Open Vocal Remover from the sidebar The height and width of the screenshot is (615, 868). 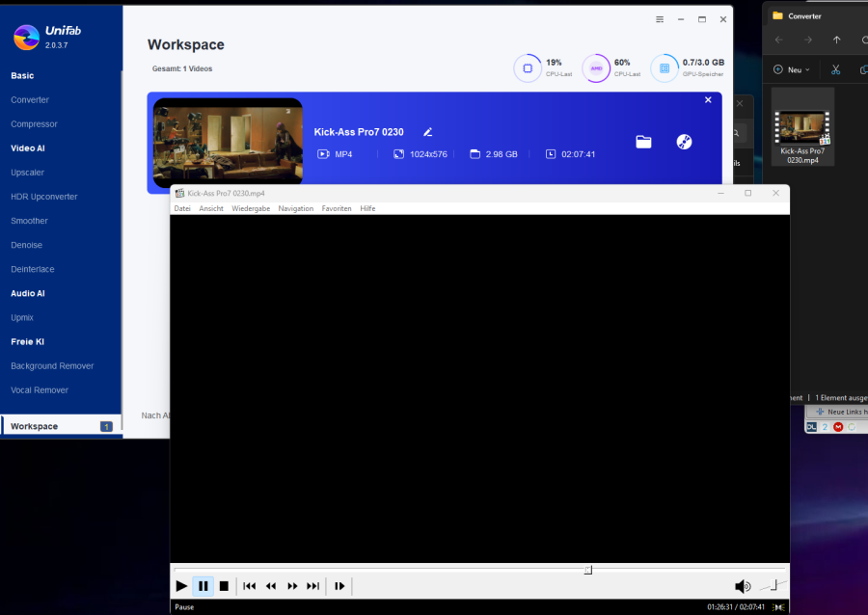(40, 390)
